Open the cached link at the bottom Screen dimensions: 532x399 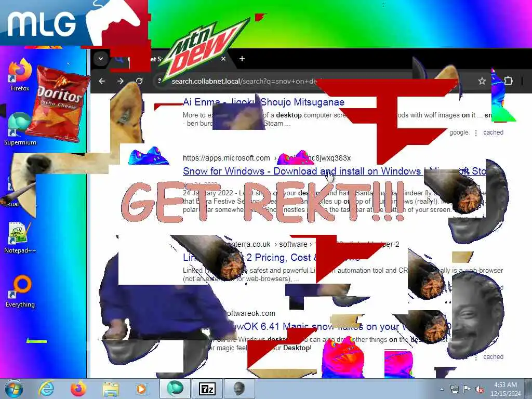(493, 357)
